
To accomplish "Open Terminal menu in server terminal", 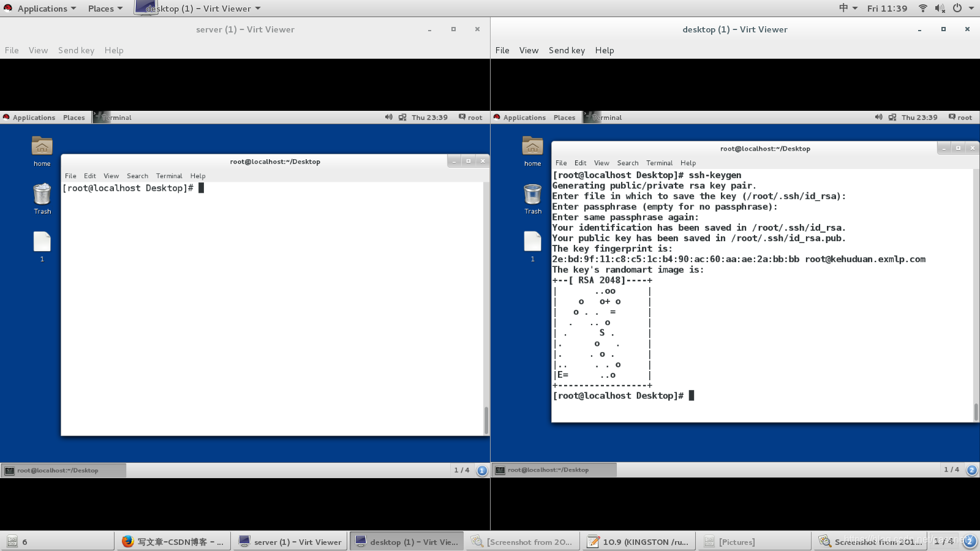I will (x=169, y=176).
